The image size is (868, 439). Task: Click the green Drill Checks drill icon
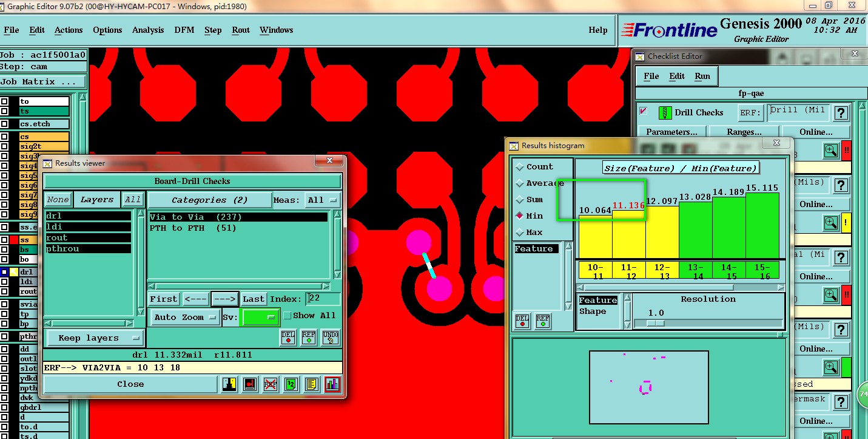click(665, 113)
